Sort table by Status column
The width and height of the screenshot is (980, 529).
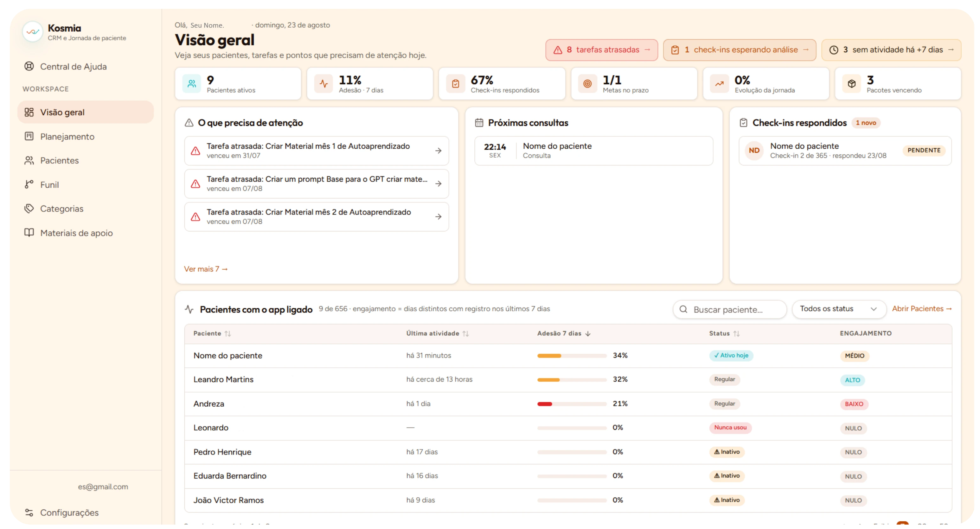coord(724,333)
